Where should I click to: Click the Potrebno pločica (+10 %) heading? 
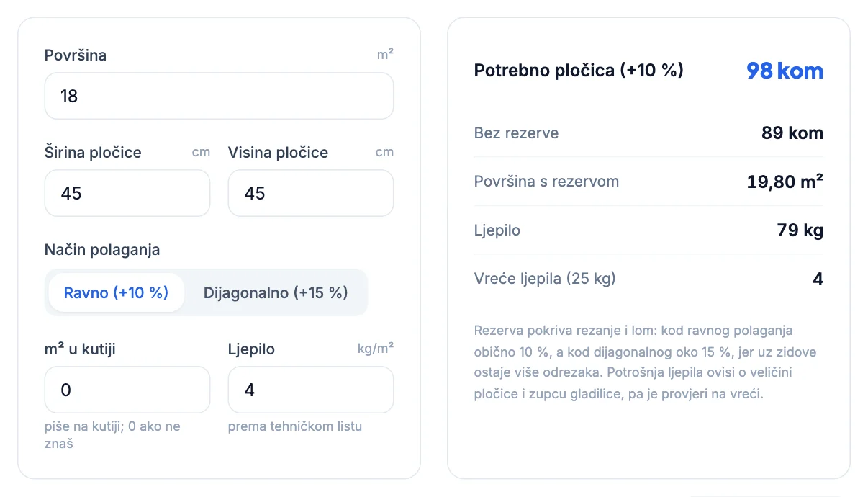pyautogui.click(x=579, y=71)
